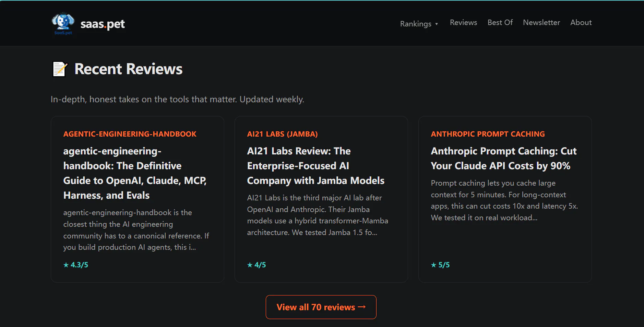The image size is (644, 327).
Task: Click the agentic-engineering-handbook review excerpt
Action: tap(136, 230)
